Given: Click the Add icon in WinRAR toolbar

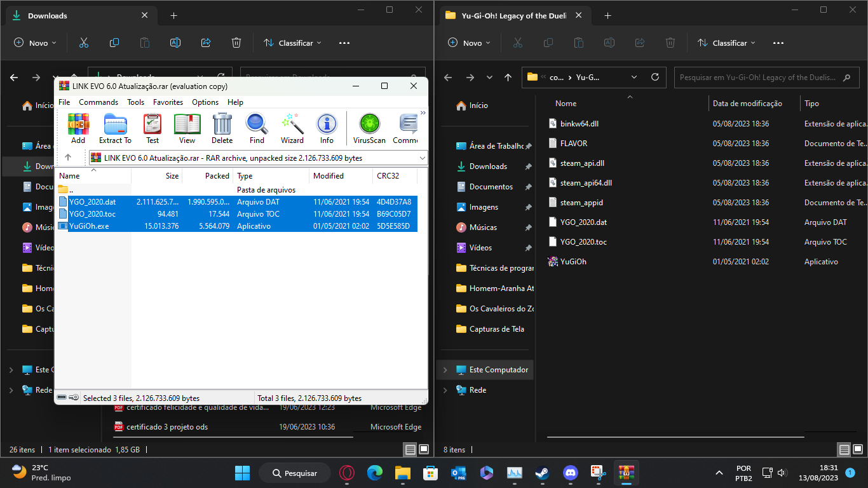Looking at the screenshot, I should pos(78,128).
